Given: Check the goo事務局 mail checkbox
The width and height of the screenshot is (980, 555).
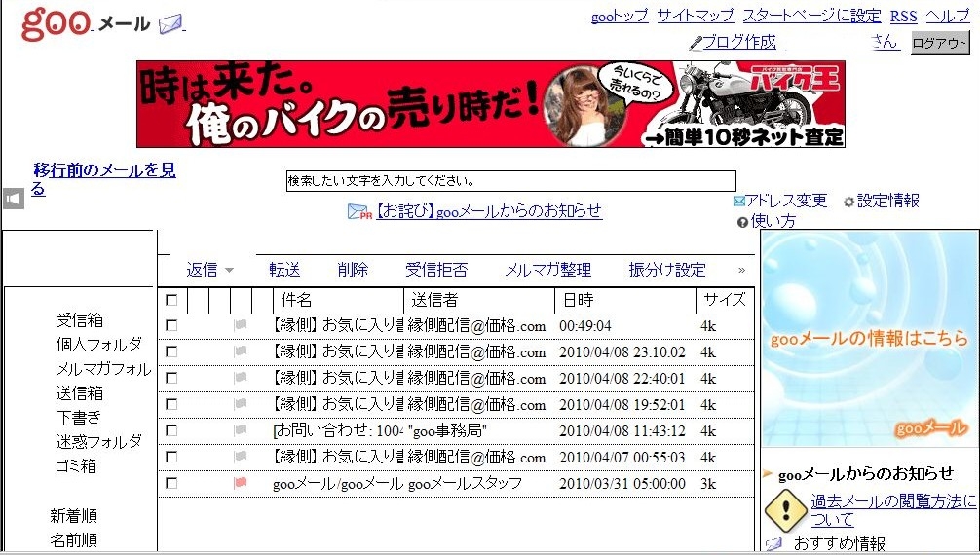Looking at the screenshot, I should coord(171,430).
